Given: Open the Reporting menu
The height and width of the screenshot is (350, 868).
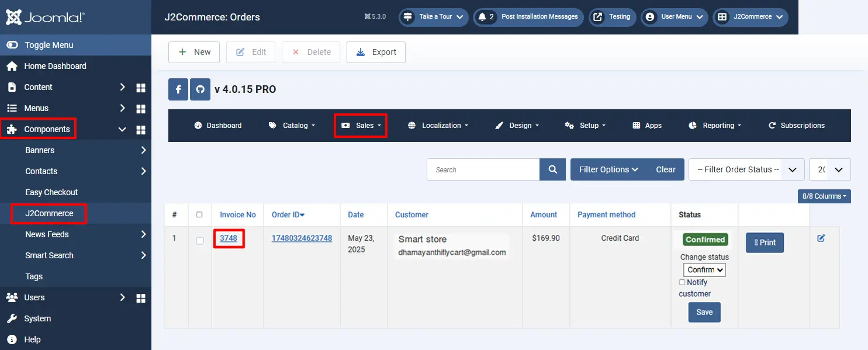Looking at the screenshot, I should 715,126.
